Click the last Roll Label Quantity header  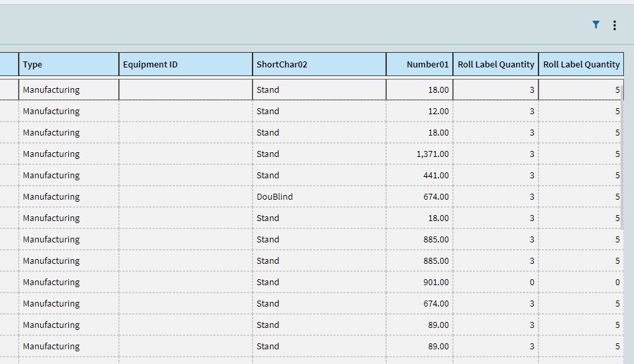click(581, 64)
